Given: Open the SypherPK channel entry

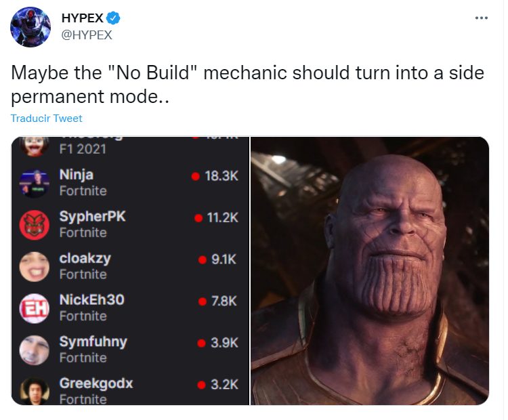Looking at the screenshot, I should pyautogui.click(x=93, y=217).
